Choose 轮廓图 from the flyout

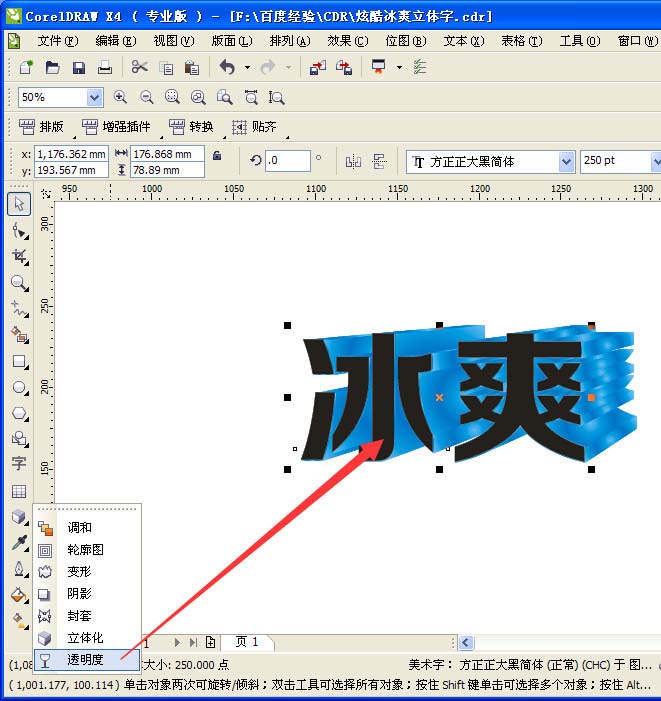point(87,549)
